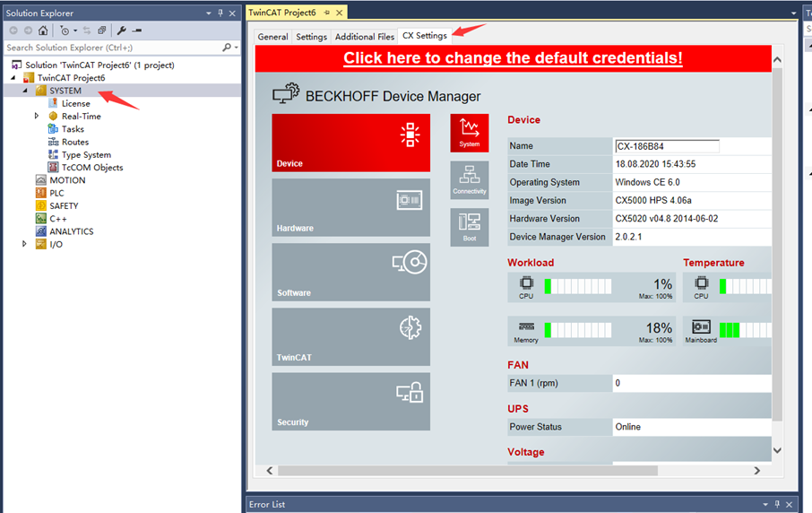Open the Device tile in Device Manager
Screen dimensions: 812x513
(351, 143)
